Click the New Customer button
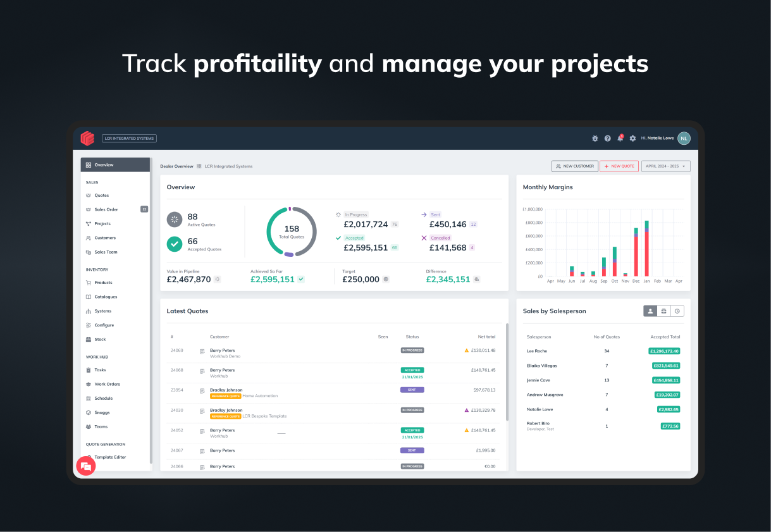The height and width of the screenshot is (532, 771). (575, 166)
